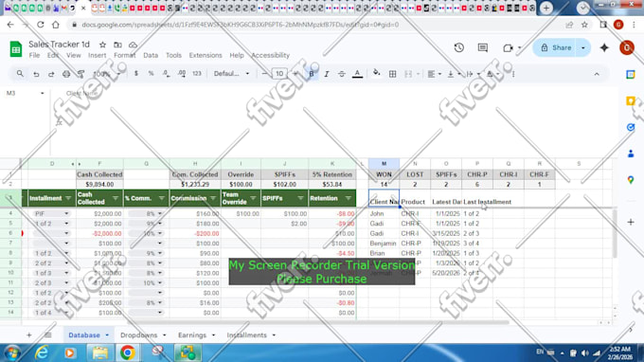Star the Sales Tracker 1d document
The height and width of the screenshot is (362, 644).
click(x=102, y=45)
